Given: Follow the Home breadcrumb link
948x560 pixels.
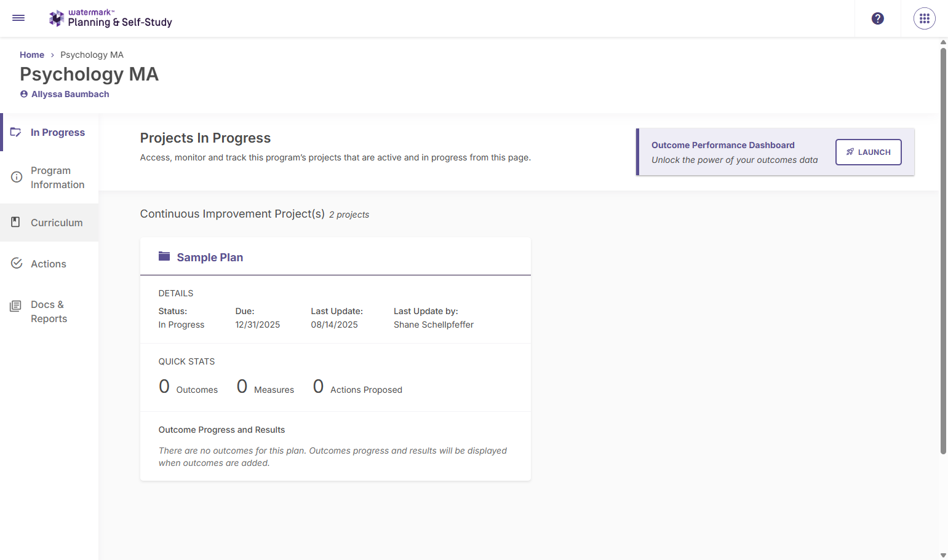Looking at the screenshot, I should (32, 55).
